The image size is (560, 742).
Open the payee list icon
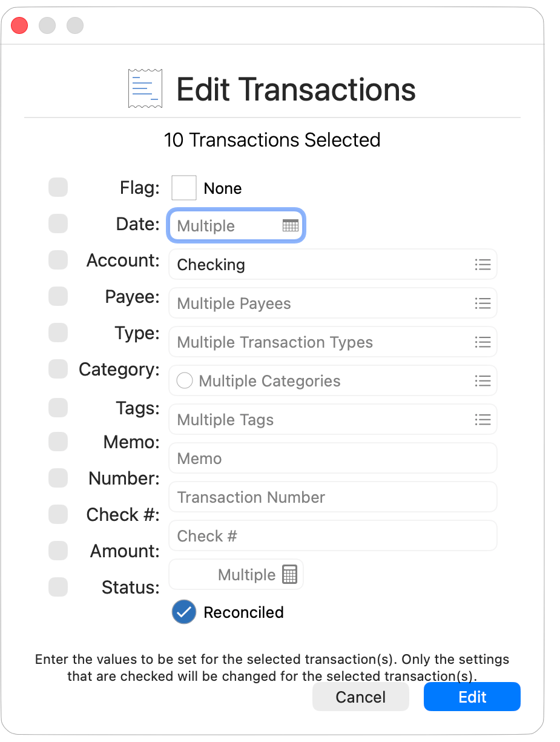click(x=483, y=303)
